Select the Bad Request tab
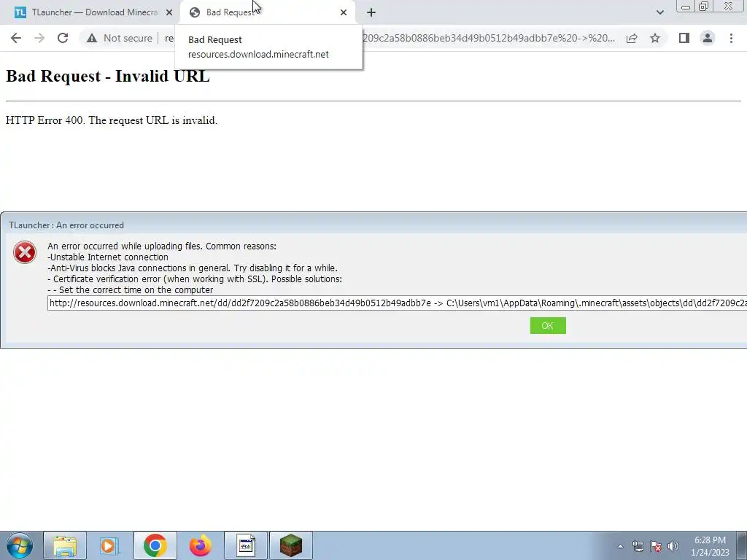 [267, 12]
